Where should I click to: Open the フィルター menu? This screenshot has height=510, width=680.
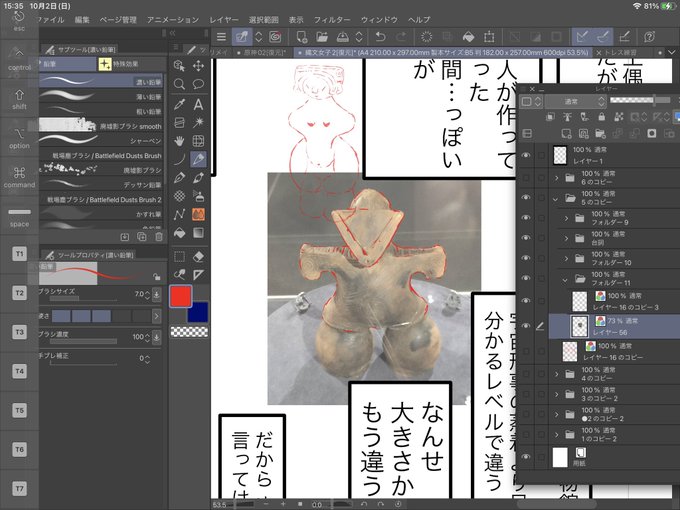pyautogui.click(x=332, y=20)
